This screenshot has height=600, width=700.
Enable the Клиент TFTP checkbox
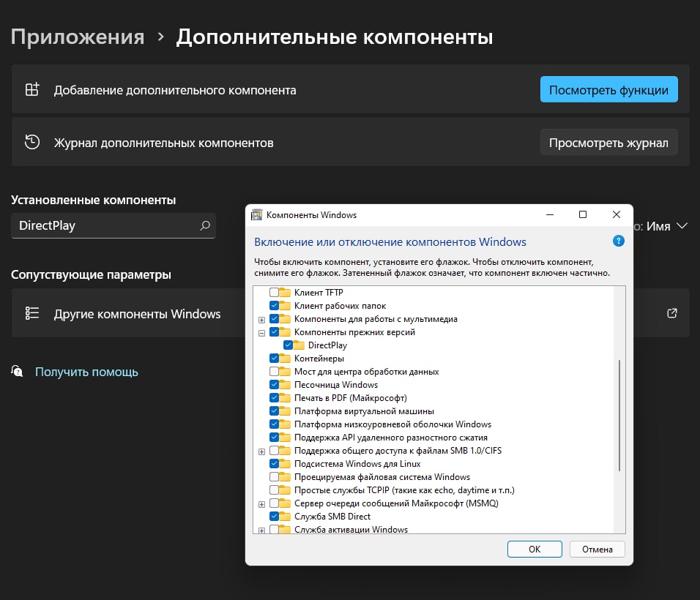[274, 293]
